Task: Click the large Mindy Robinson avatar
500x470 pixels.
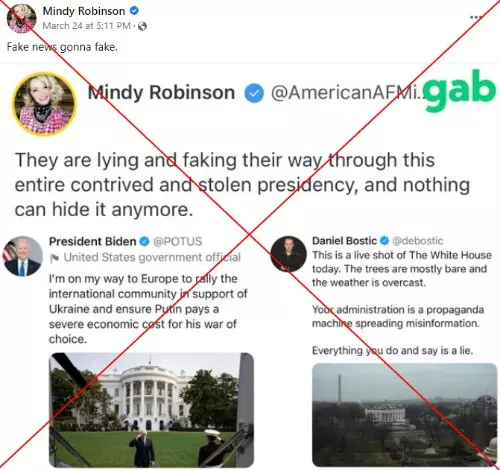Action: point(44,104)
